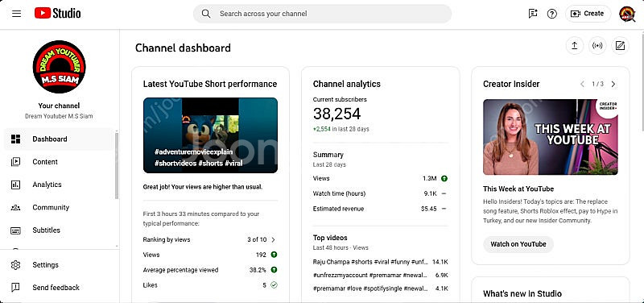Screen dimensions: 644x303
Task: Open the hamburger navigation menu
Action: 16,14
